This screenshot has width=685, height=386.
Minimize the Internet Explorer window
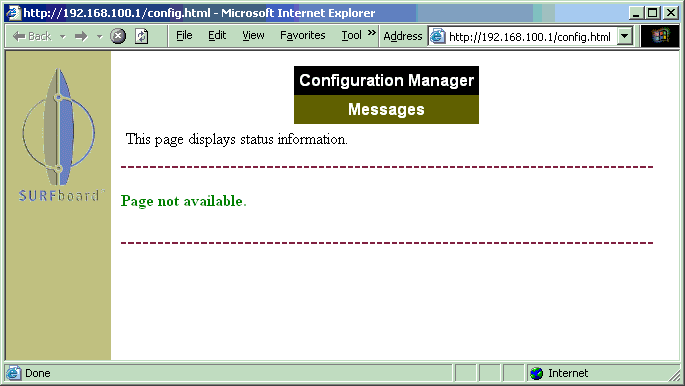coord(636,13)
